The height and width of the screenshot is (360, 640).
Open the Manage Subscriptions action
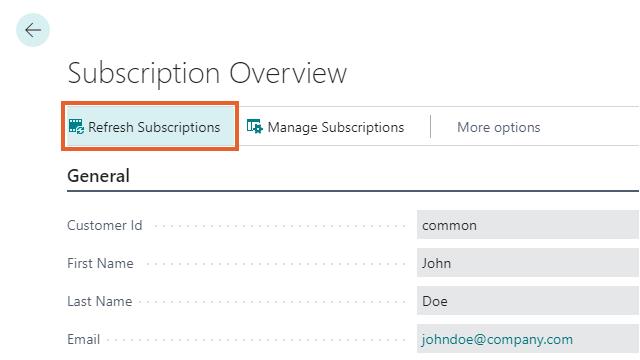click(x=325, y=127)
